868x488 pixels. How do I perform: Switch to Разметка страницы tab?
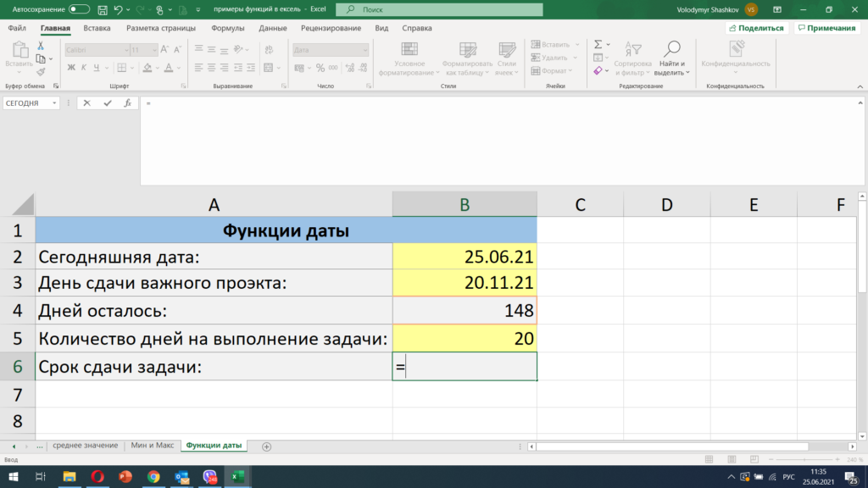click(161, 28)
